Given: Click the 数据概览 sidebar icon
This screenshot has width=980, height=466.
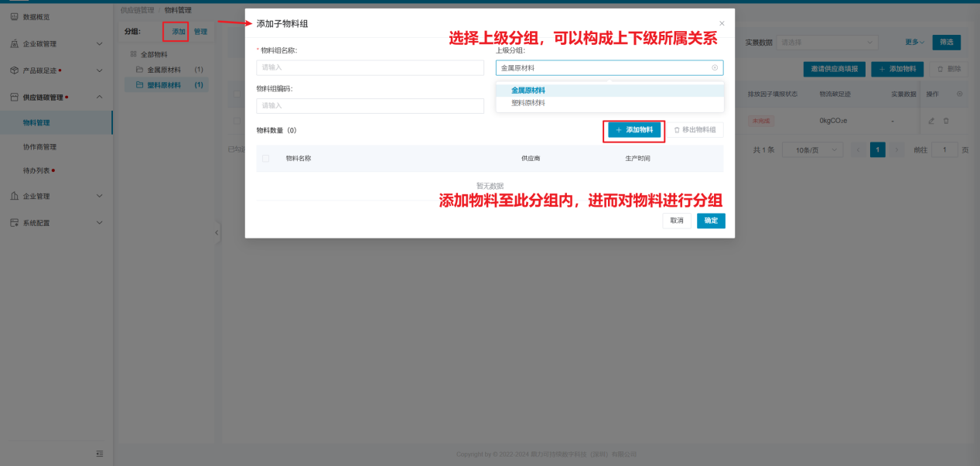Looking at the screenshot, I should pos(14,16).
